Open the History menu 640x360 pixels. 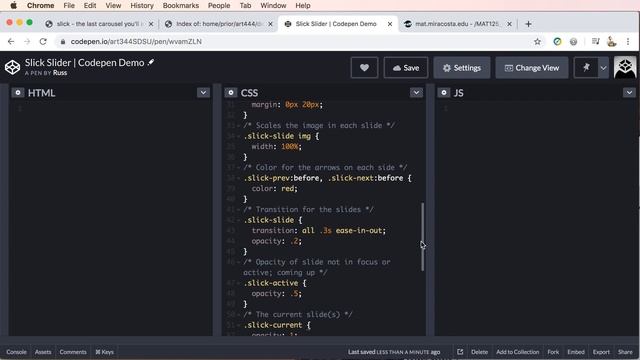click(142, 6)
